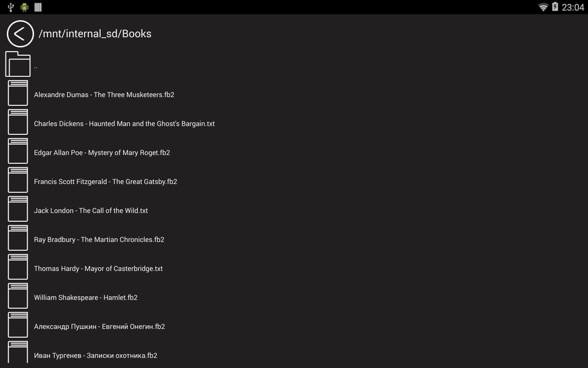588x368 pixels.
Task: Click the book icon beside Mayor of Casterbridge
Action: (x=18, y=267)
